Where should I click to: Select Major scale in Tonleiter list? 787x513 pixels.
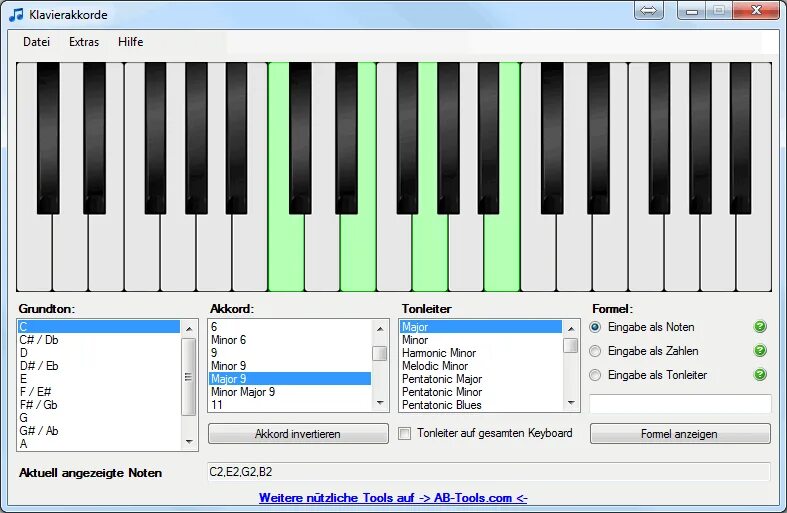pos(481,327)
